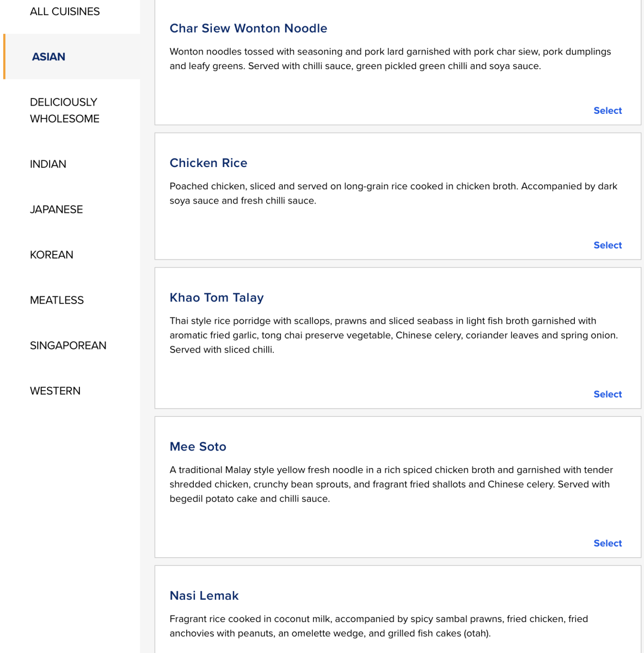
Task: Click the Khao Tom Talay heading
Action: (217, 298)
